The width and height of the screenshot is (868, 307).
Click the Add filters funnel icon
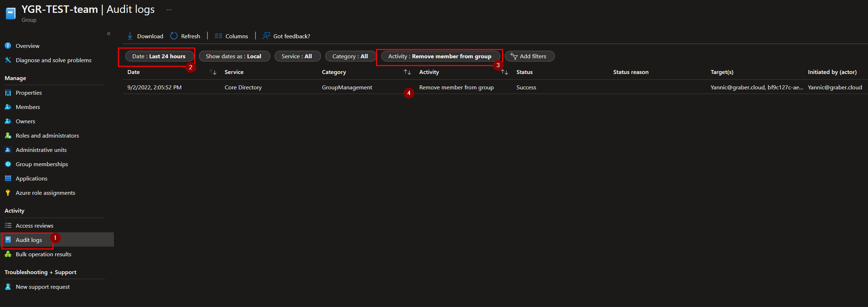click(514, 56)
